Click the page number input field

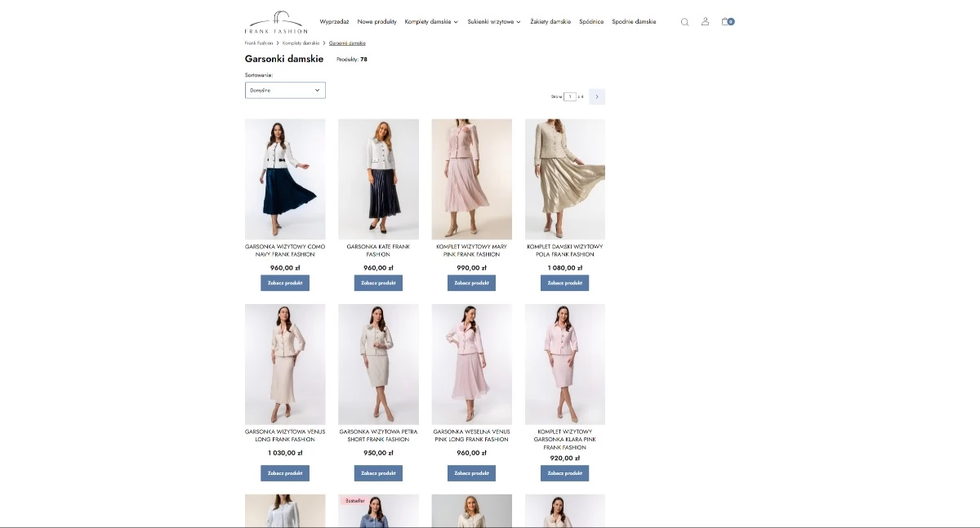pyautogui.click(x=570, y=96)
